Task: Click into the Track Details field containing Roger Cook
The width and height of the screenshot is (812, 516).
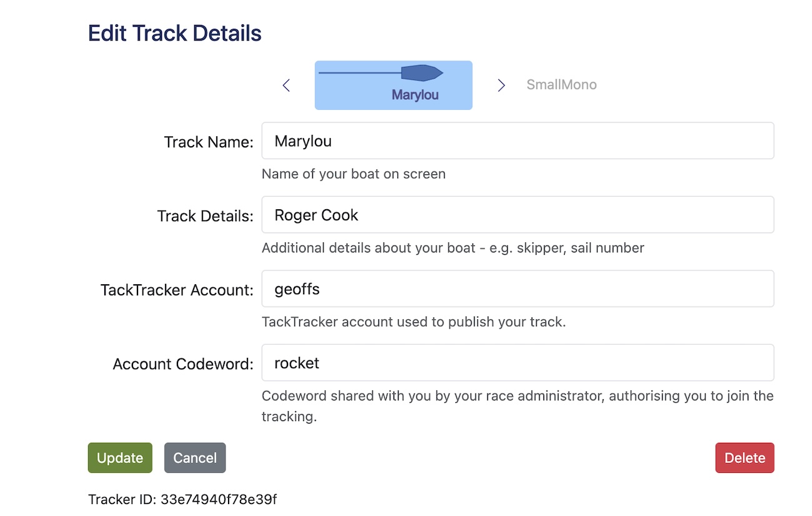Action: [x=517, y=216]
